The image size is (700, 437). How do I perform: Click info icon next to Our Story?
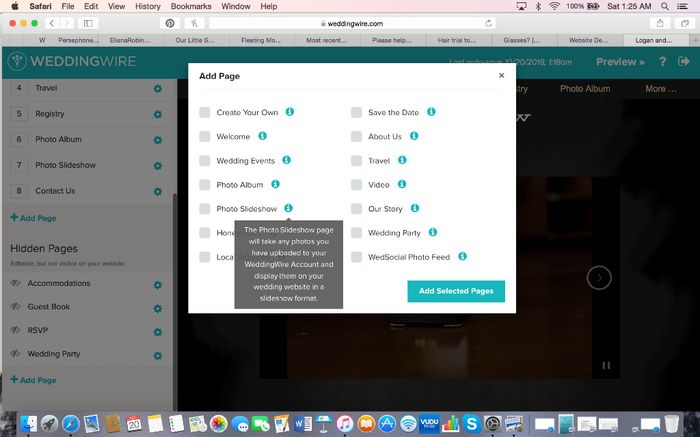pos(414,209)
